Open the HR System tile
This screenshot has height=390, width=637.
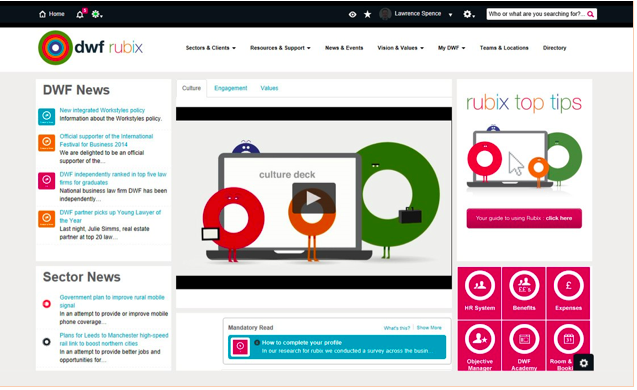480,293
